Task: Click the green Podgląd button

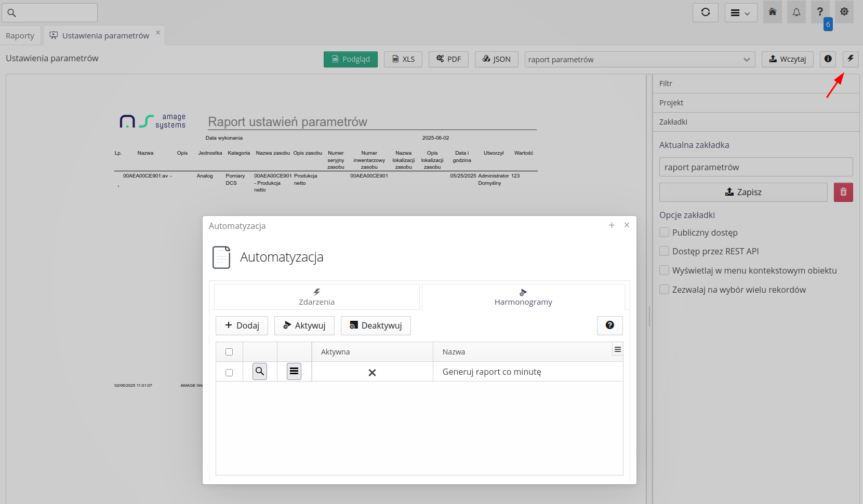Action: 350,59
